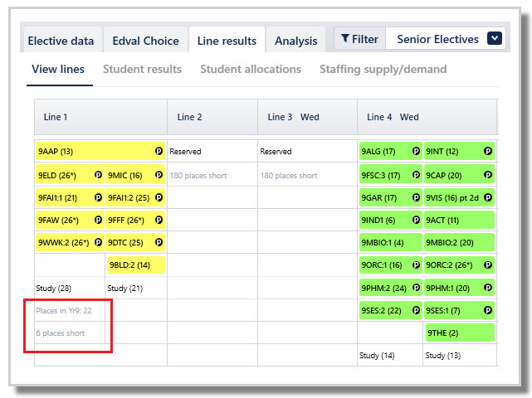Click the P icon on 9AAP class
The height and width of the screenshot is (398, 532).
[159, 151]
